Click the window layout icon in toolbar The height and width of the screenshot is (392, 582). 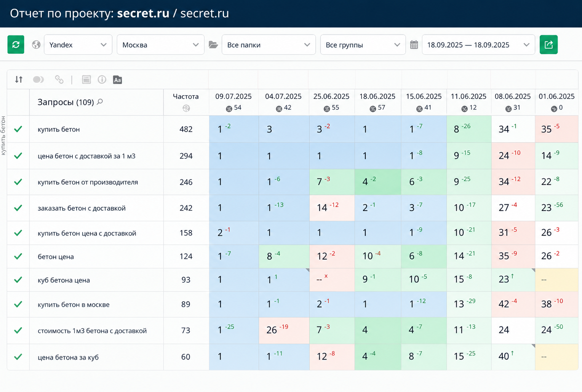86,80
